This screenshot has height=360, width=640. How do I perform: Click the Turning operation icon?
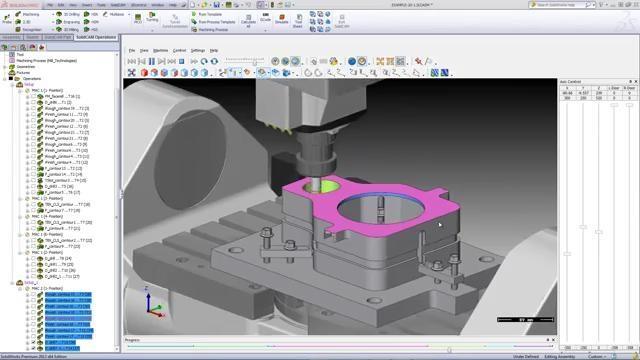[152, 17]
